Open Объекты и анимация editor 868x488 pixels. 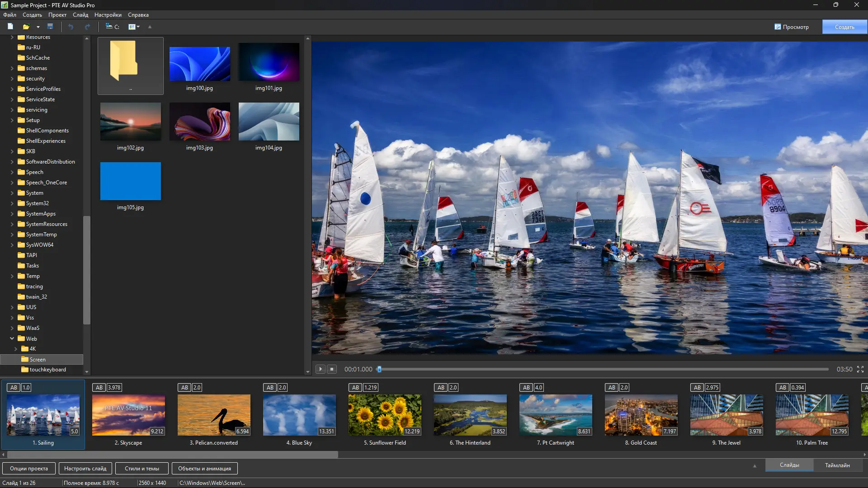click(204, 468)
